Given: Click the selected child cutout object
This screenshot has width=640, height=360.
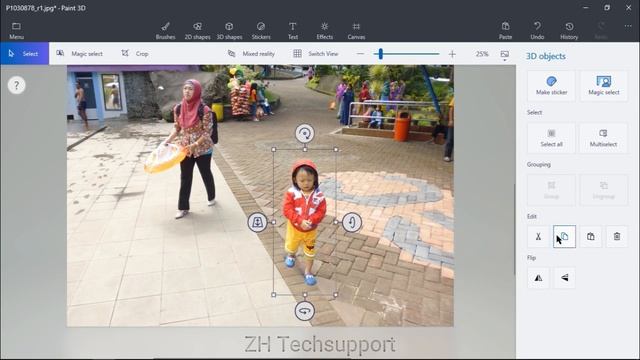Looking at the screenshot, I should click(x=304, y=222).
